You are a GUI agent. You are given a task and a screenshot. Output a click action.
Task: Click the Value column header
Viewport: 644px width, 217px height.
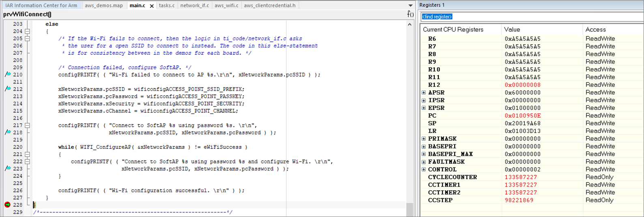512,29
